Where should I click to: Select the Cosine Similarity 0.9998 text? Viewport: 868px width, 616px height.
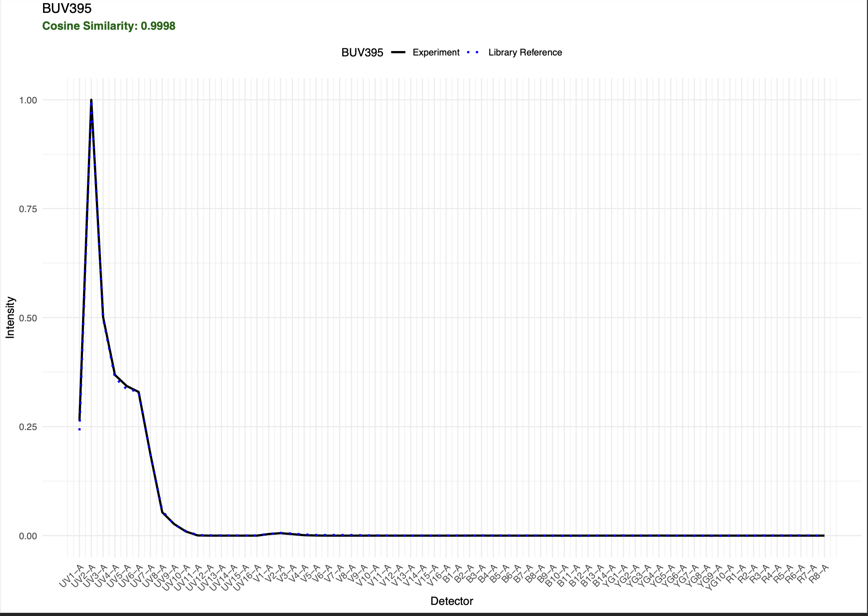point(109,26)
